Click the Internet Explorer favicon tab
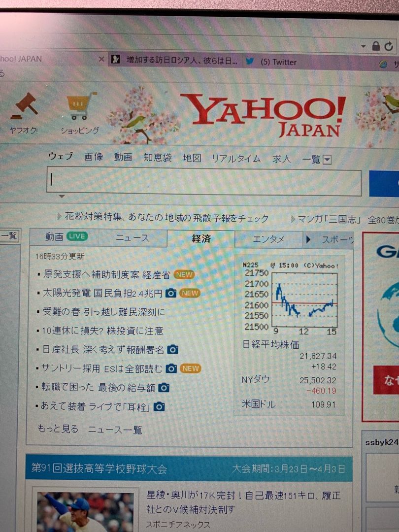The image size is (399, 532). point(383,64)
